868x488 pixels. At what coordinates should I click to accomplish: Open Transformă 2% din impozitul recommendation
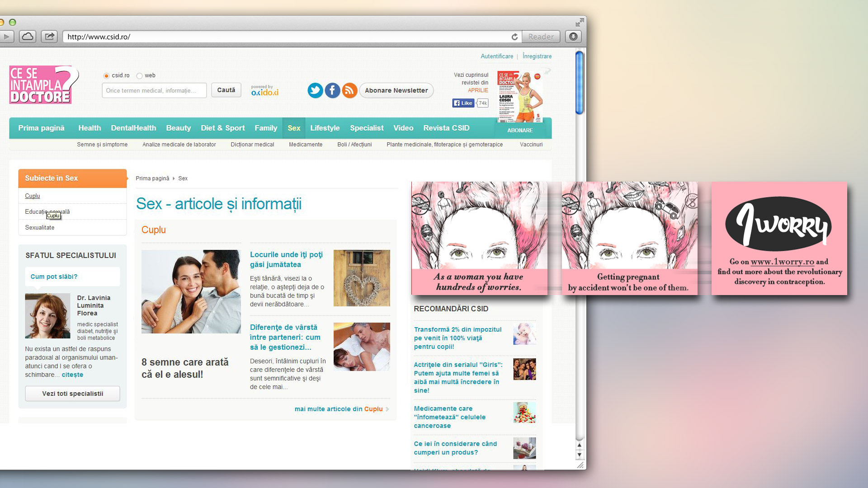coord(458,338)
